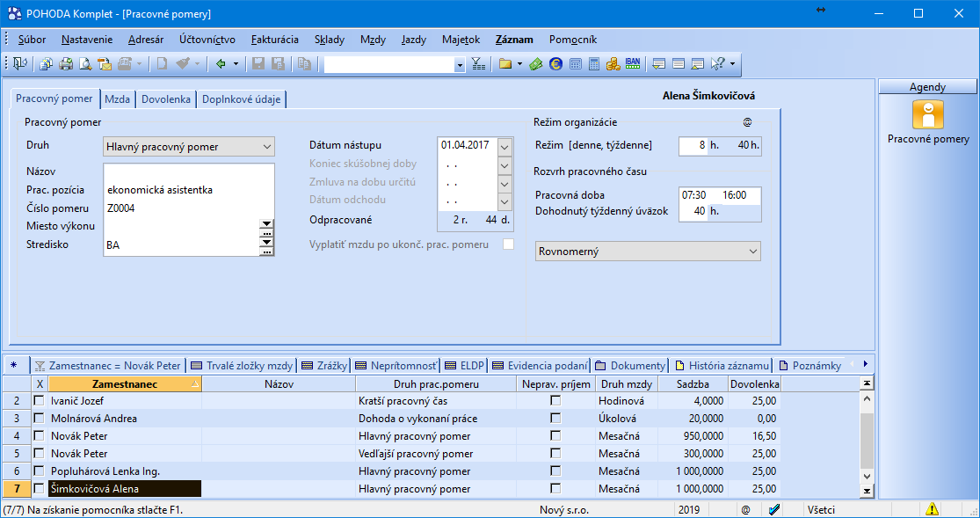This screenshot has width=980, height=518.
Task: Switch to the Doplnkové údaje tab
Action: coord(241,98)
